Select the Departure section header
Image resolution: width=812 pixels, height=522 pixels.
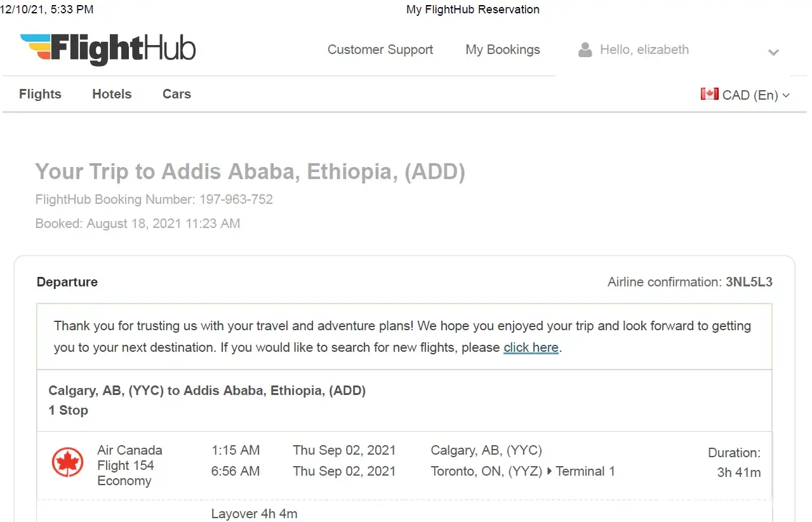[67, 282]
